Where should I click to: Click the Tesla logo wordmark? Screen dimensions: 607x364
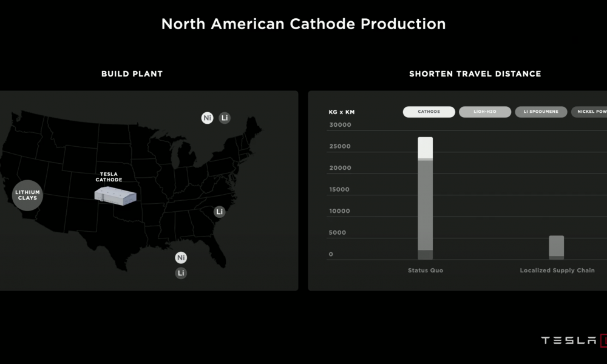(x=568, y=340)
